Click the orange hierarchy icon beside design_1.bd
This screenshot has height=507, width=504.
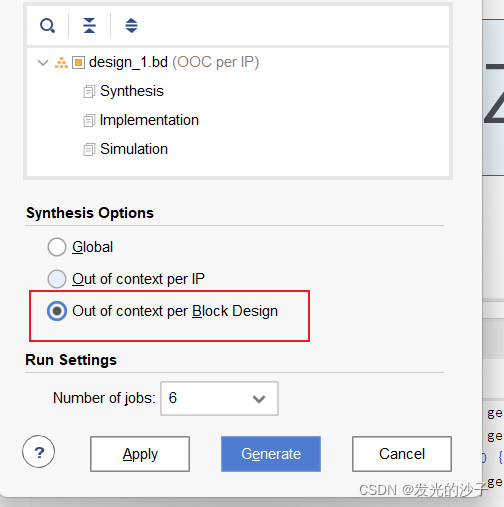(61, 63)
